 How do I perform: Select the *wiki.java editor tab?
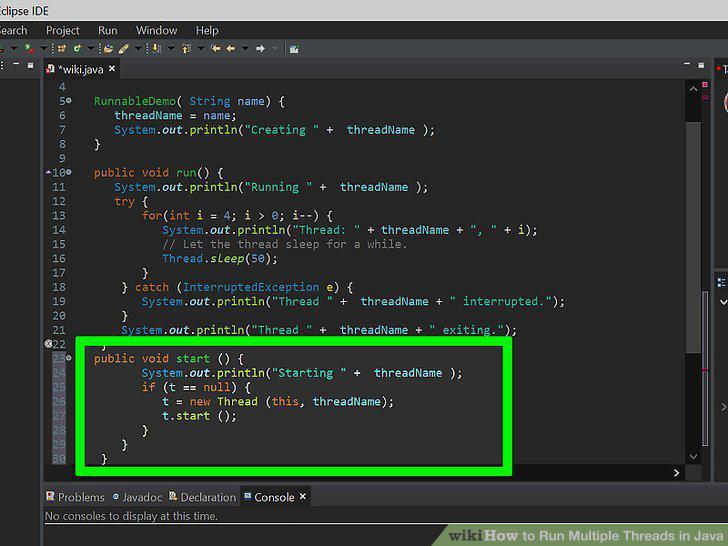click(x=80, y=69)
